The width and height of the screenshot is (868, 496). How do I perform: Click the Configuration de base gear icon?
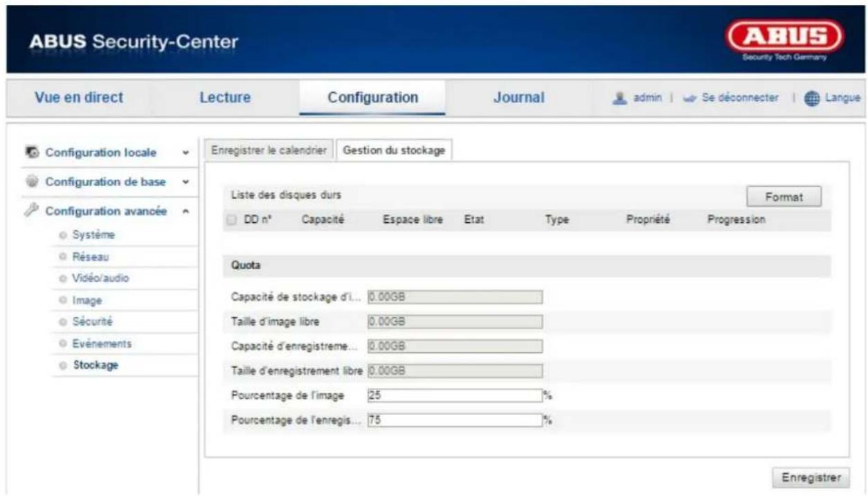[31, 182]
